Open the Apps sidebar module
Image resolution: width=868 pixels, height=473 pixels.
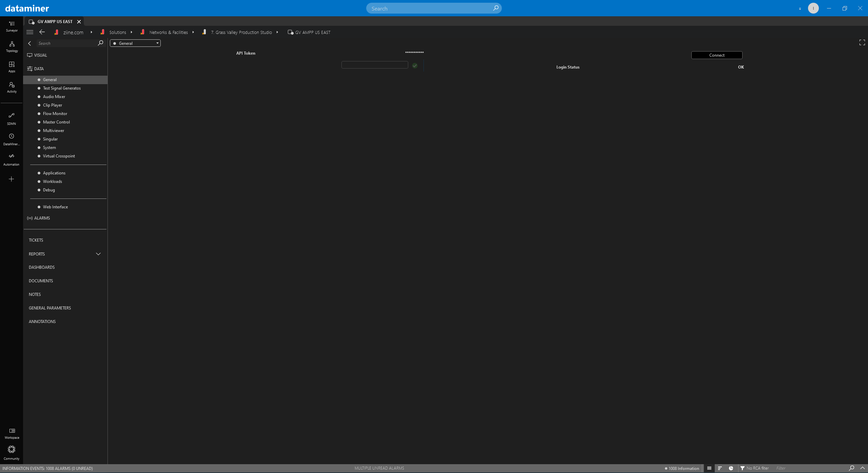[12, 67]
